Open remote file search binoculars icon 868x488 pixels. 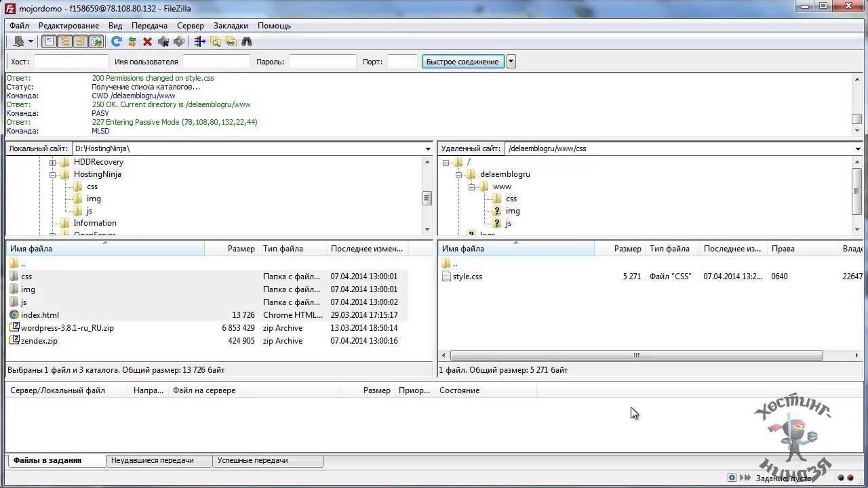(x=247, y=41)
